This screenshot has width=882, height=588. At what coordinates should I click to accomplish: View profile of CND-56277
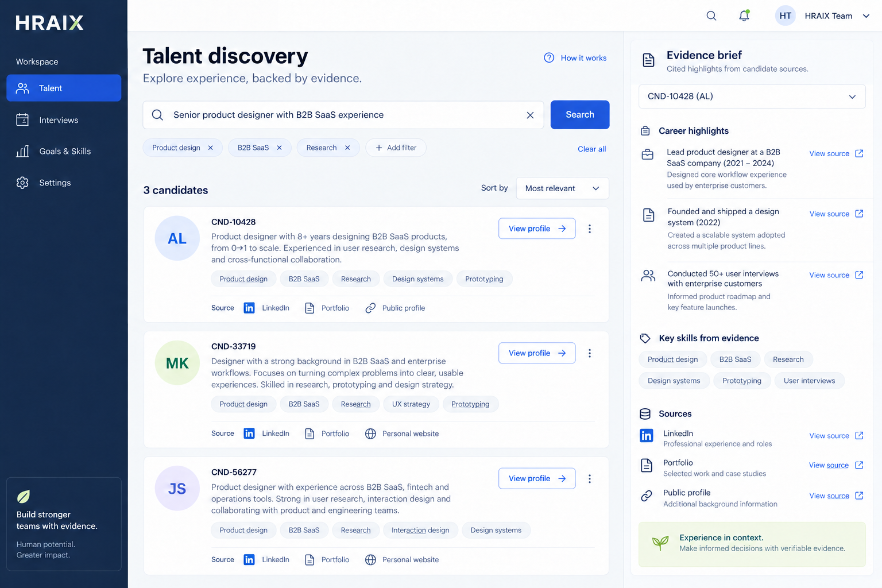coord(537,478)
